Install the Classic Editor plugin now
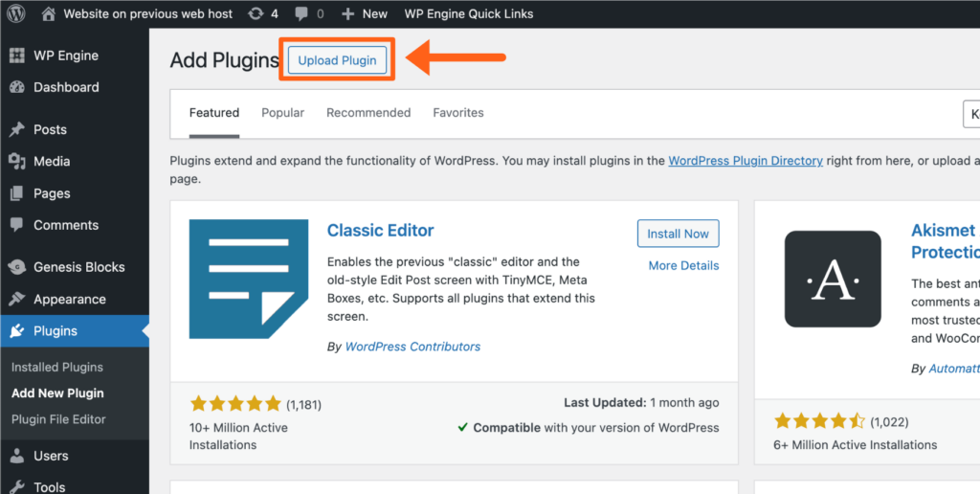The image size is (980, 494). point(678,234)
